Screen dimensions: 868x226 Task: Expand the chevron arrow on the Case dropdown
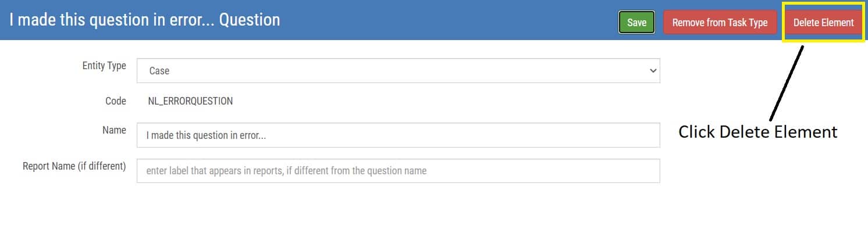(x=652, y=70)
